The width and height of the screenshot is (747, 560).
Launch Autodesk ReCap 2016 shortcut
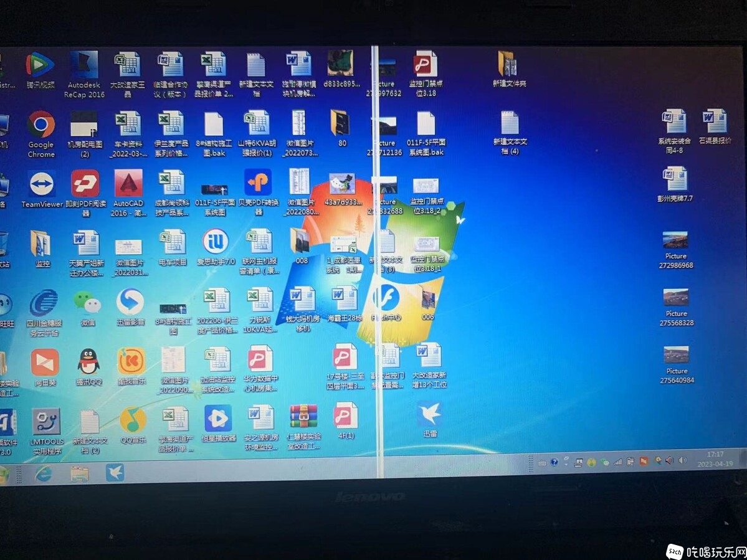pos(84,75)
